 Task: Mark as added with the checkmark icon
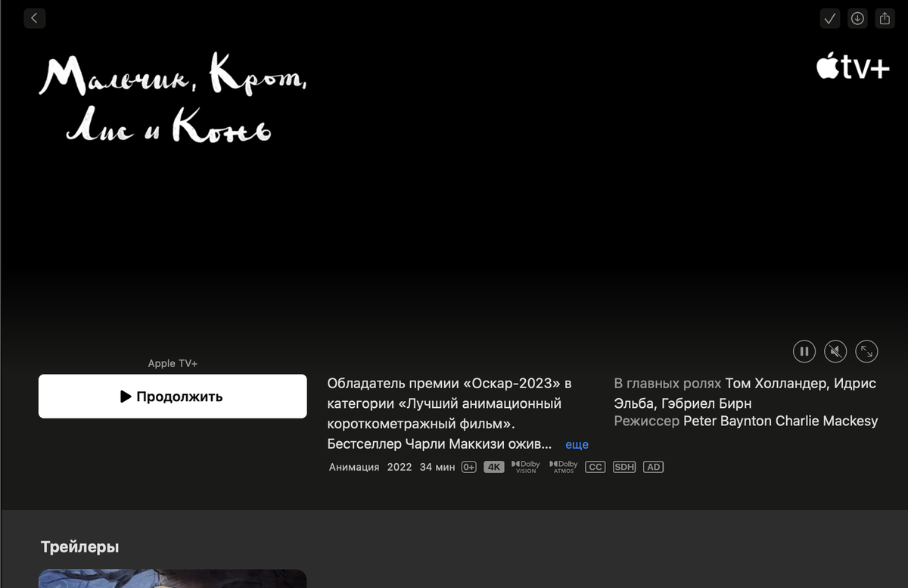pyautogui.click(x=830, y=19)
